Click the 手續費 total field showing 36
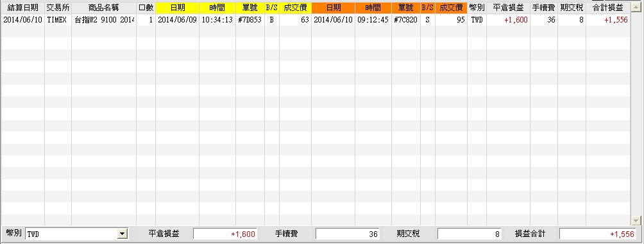644x244 pixels. click(x=348, y=234)
